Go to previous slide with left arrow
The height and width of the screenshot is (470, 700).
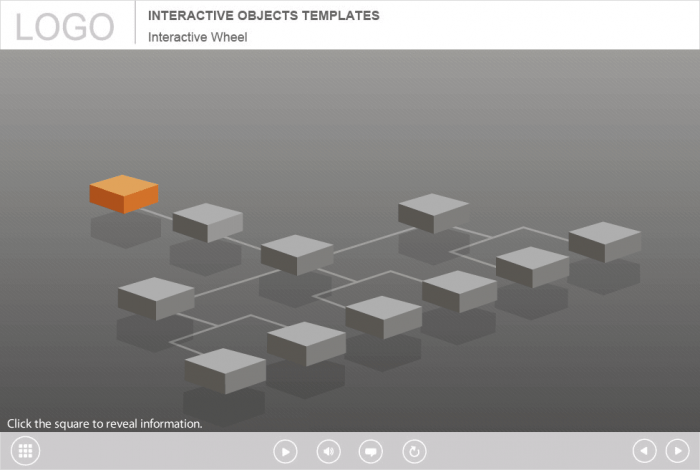(645, 452)
